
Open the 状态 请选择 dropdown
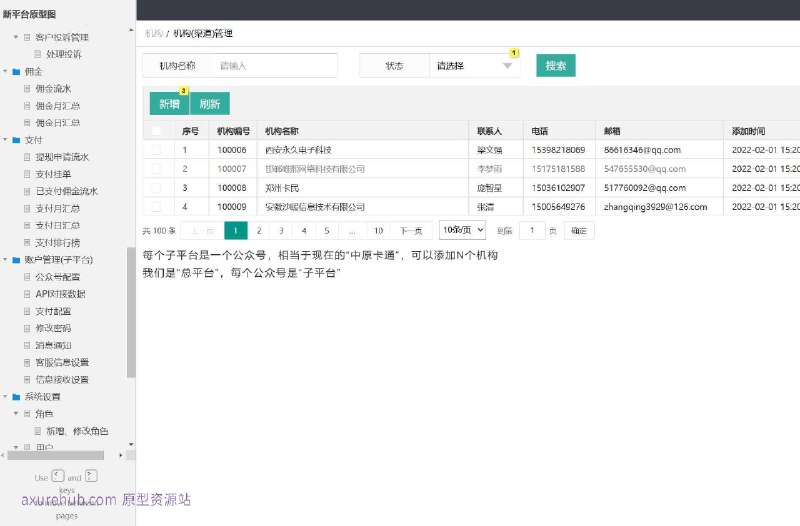point(474,66)
